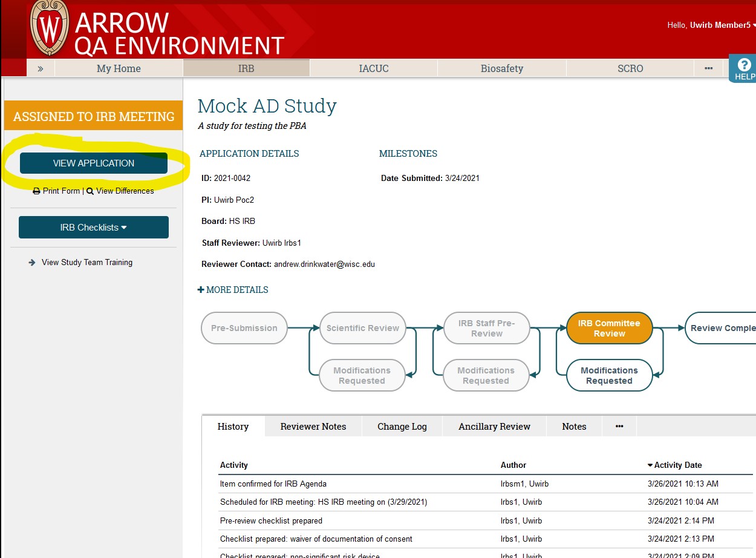Viewport: 756px width, 558px height.
Task: Click the reviewer contact email address
Action: (325, 264)
